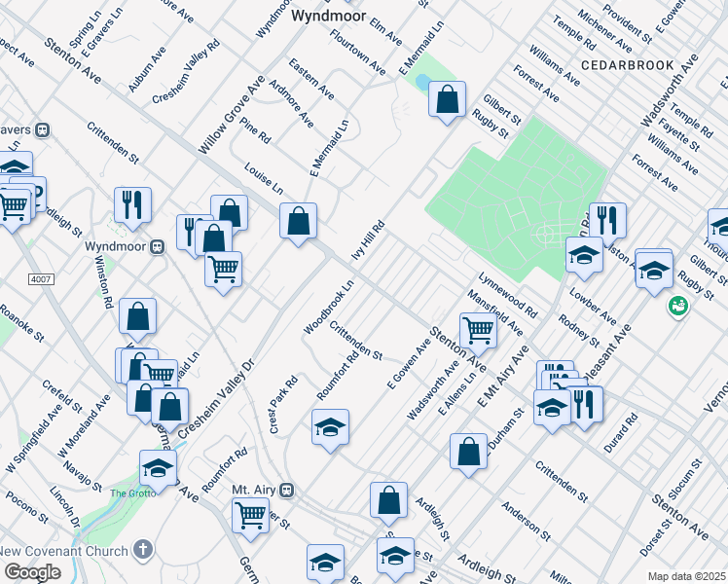Viewport: 728px width, 584px height.
Task: Click the Cresheim Valley Dr road label
Action: (216, 399)
